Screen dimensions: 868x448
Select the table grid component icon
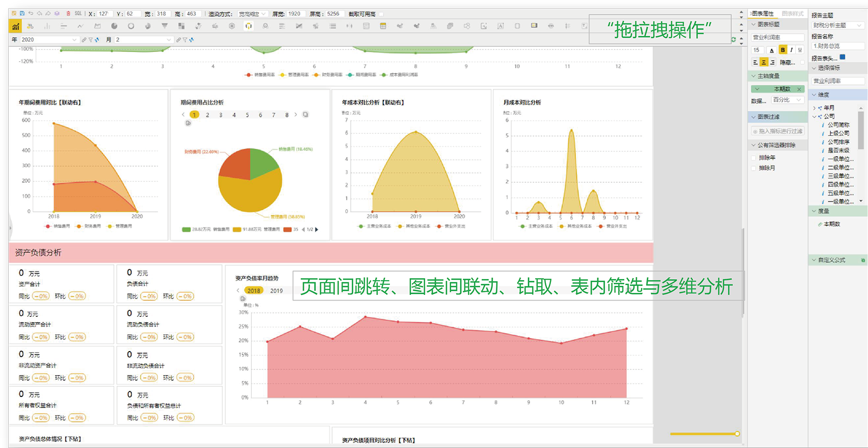[x=383, y=26]
